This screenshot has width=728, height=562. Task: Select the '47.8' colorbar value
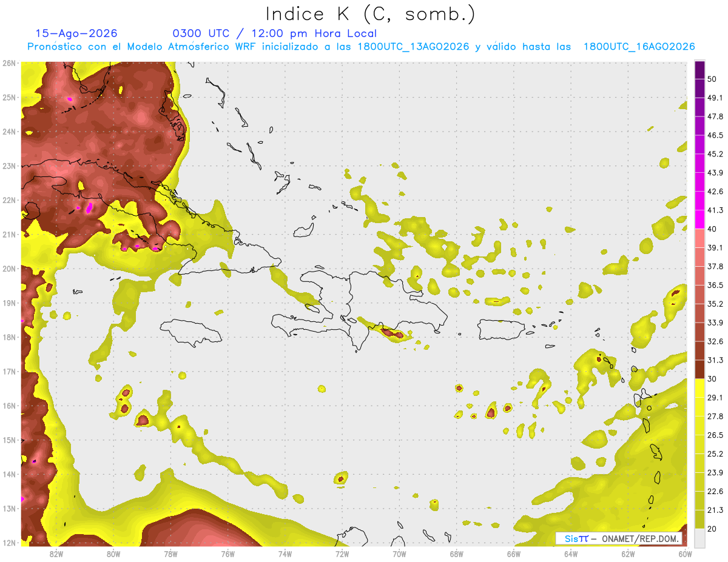click(x=715, y=116)
